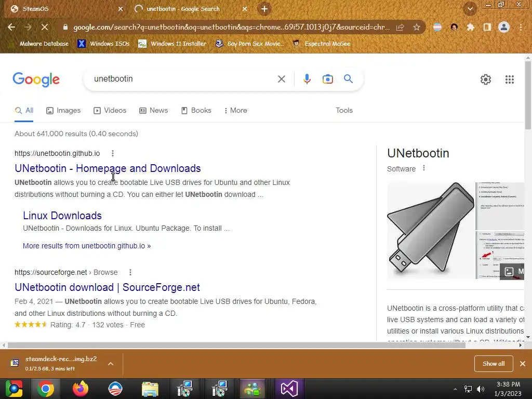This screenshot has width=532, height=399.
Task: Close the SteamOS tab
Action: (x=121, y=9)
